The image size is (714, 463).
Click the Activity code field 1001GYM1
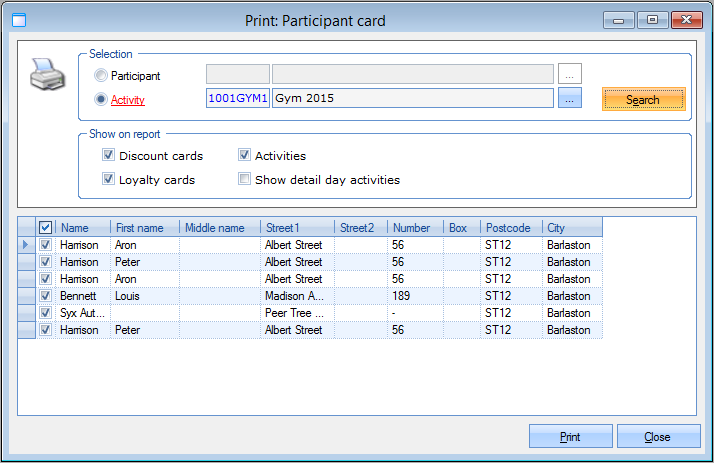[x=237, y=99]
